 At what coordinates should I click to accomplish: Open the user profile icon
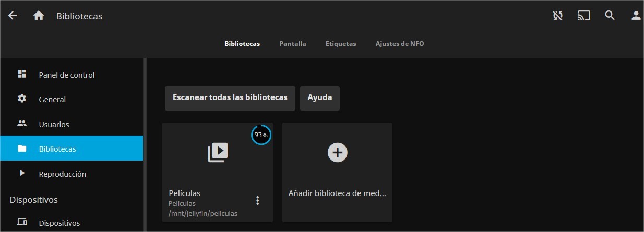point(636,16)
